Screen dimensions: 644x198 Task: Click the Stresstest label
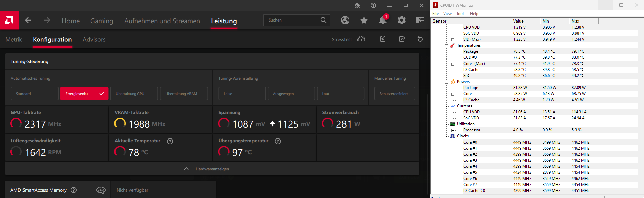click(342, 39)
